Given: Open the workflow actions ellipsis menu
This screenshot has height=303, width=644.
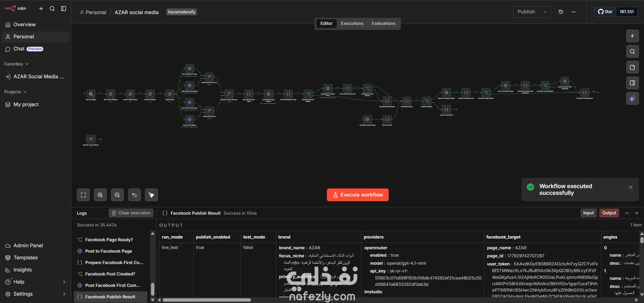Looking at the screenshot, I should [x=574, y=12].
